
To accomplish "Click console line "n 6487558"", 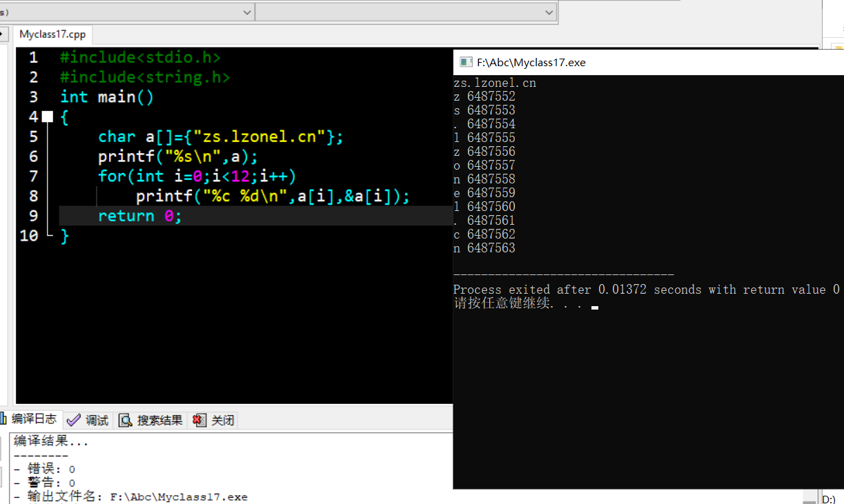I will pyautogui.click(x=484, y=179).
